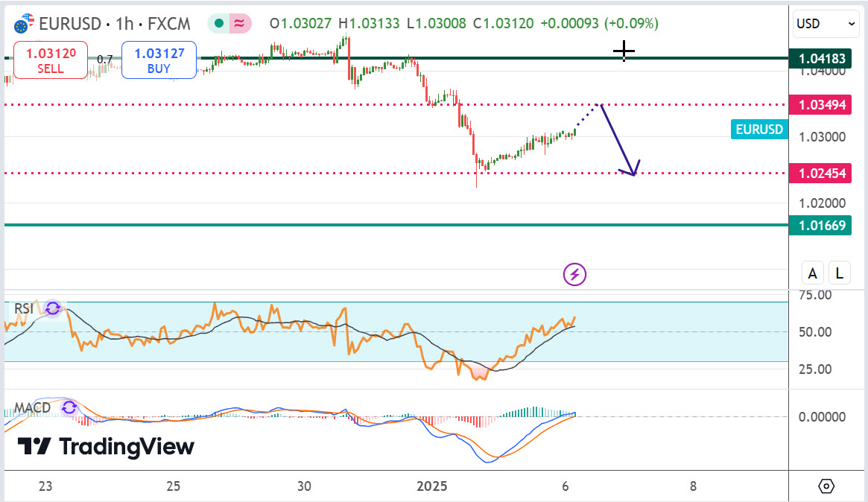The width and height of the screenshot is (868, 502).
Task: Click the green market status dot
Action: pos(219,24)
